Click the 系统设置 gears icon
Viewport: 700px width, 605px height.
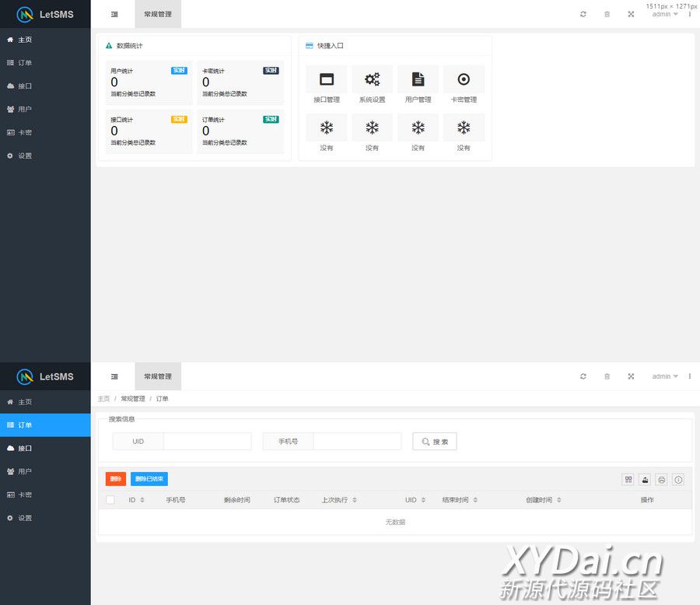click(x=372, y=79)
